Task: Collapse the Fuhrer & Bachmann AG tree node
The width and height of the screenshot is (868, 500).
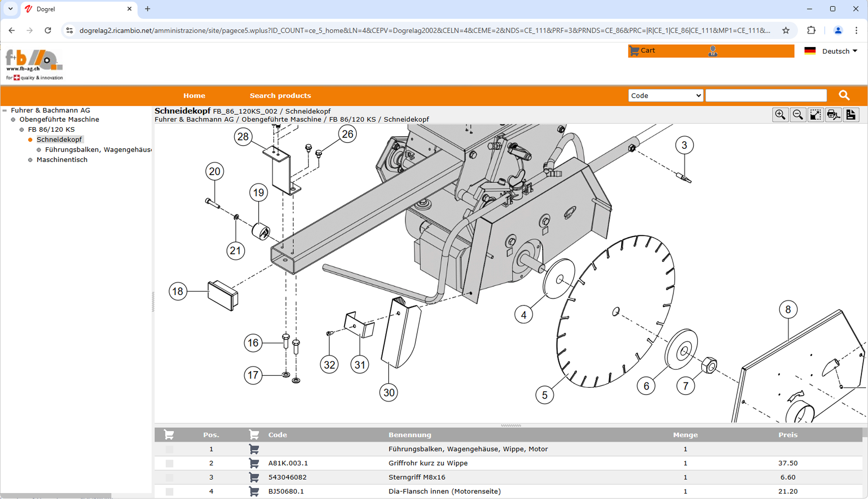Action: (5, 110)
